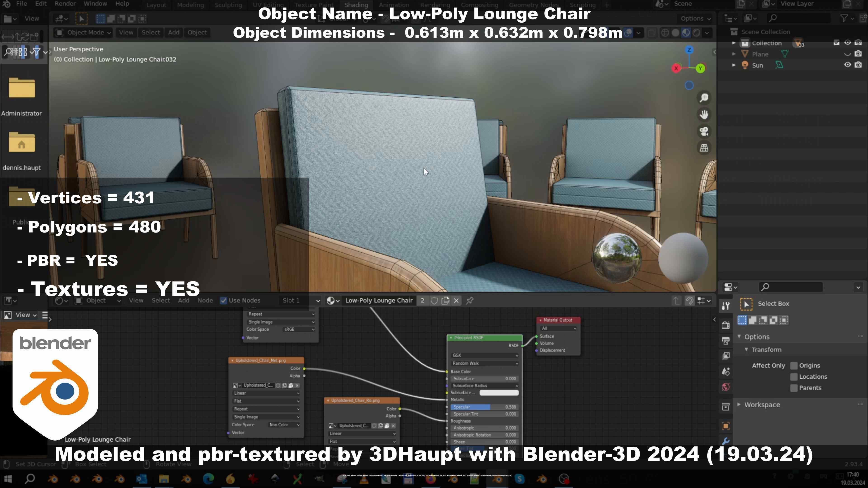
Task: Open the Render menu
Action: [65, 4]
